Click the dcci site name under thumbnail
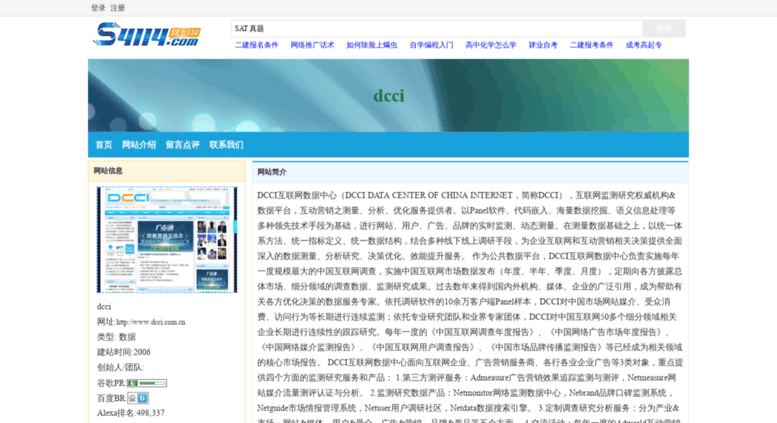 [104, 307]
